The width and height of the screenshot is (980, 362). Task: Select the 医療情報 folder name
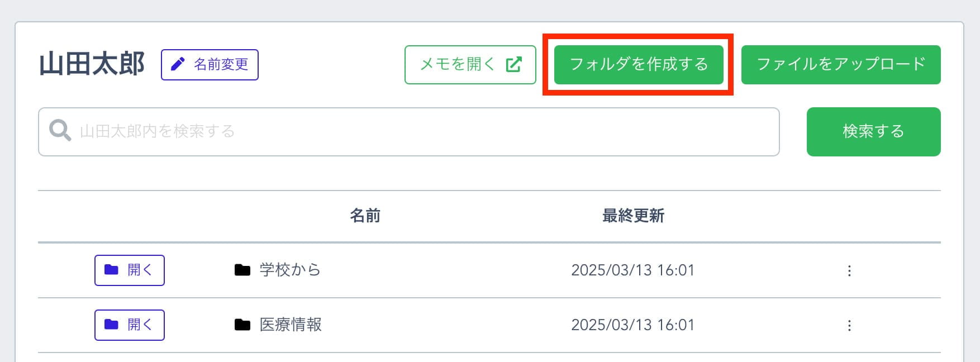(291, 325)
